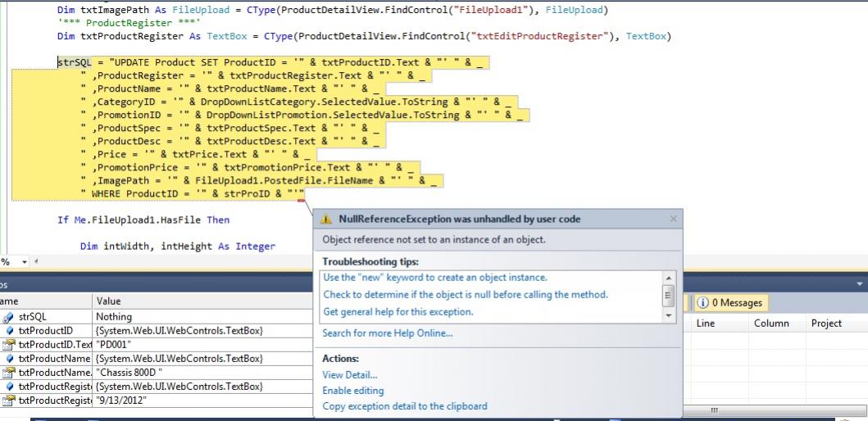868x421 pixels.
Task: Click the strSQL variable icon in Autos
Action: coord(9,316)
